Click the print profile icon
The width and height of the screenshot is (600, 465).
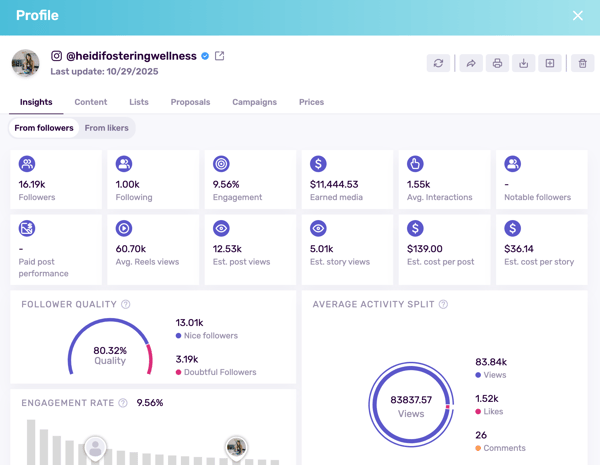pyautogui.click(x=497, y=63)
